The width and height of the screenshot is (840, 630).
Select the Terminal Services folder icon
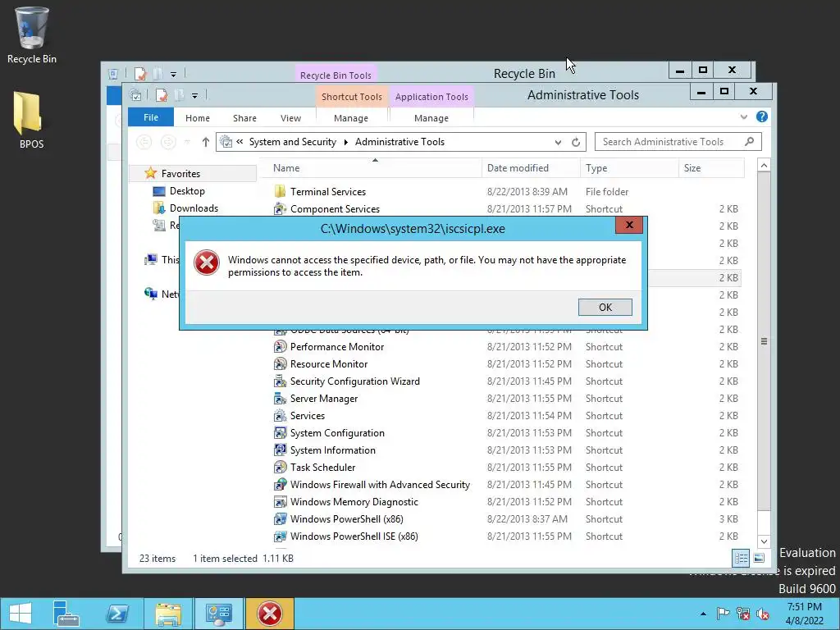pos(280,191)
